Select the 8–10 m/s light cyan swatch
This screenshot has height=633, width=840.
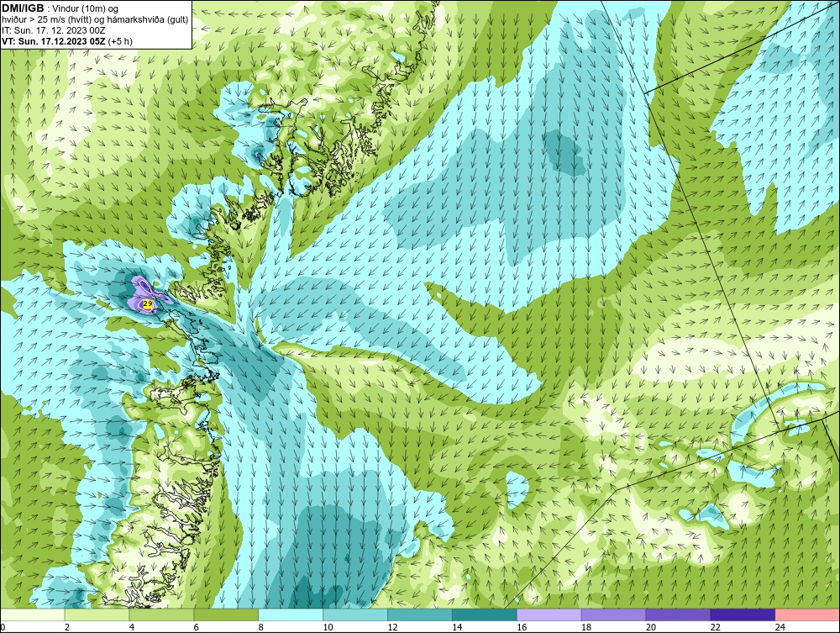coord(291,615)
